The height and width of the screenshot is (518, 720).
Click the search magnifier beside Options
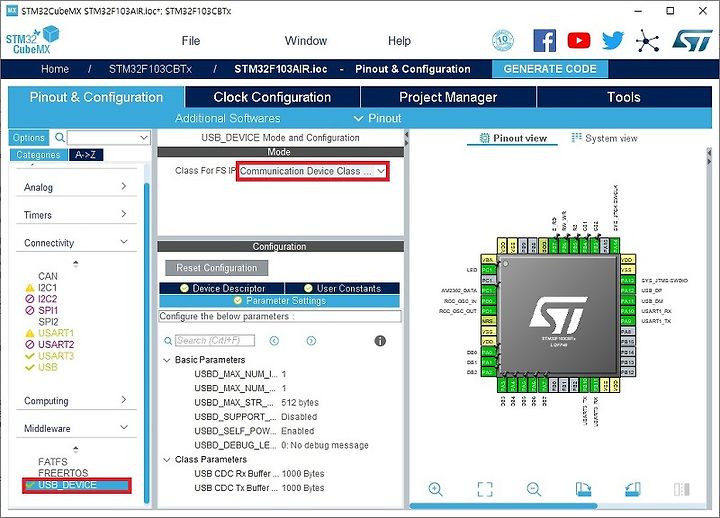pos(60,138)
